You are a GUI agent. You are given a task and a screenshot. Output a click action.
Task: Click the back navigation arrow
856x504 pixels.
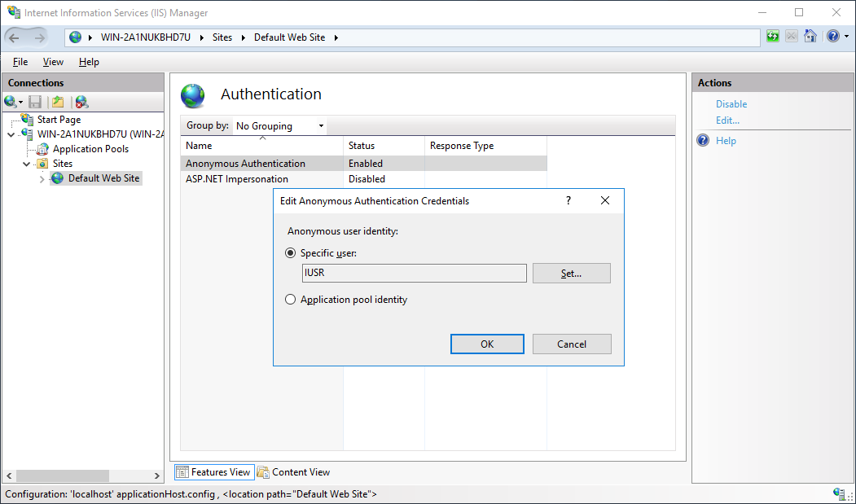pyautogui.click(x=15, y=37)
